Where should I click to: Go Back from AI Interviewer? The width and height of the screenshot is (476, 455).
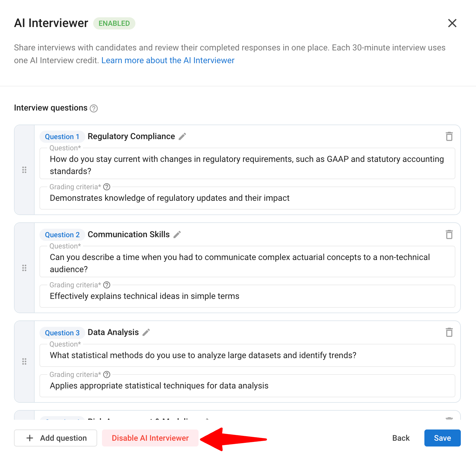click(x=401, y=438)
